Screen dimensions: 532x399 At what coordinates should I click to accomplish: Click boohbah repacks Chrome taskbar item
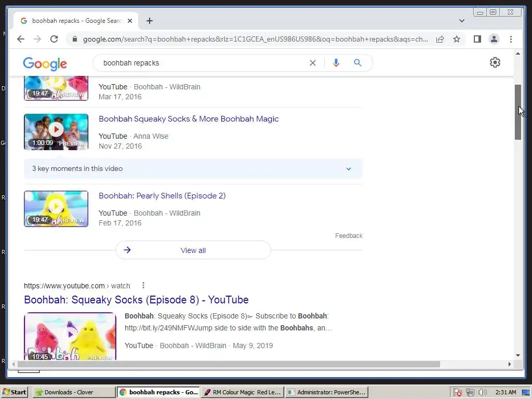[x=158, y=392]
